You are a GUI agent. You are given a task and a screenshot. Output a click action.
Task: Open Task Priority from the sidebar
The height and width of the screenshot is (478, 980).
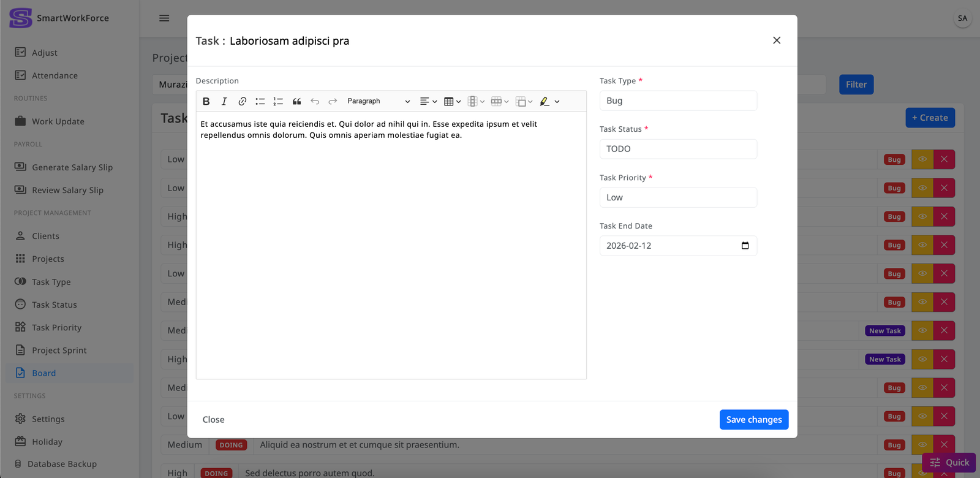pyautogui.click(x=56, y=328)
